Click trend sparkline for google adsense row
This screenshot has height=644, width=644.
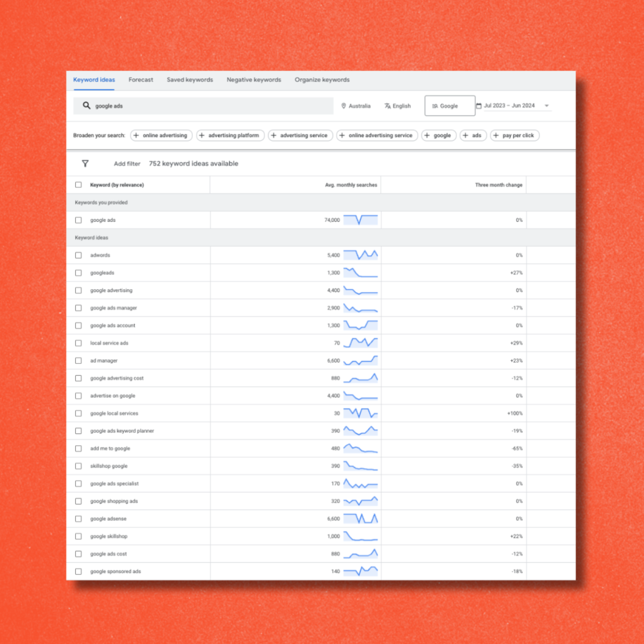click(361, 518)
